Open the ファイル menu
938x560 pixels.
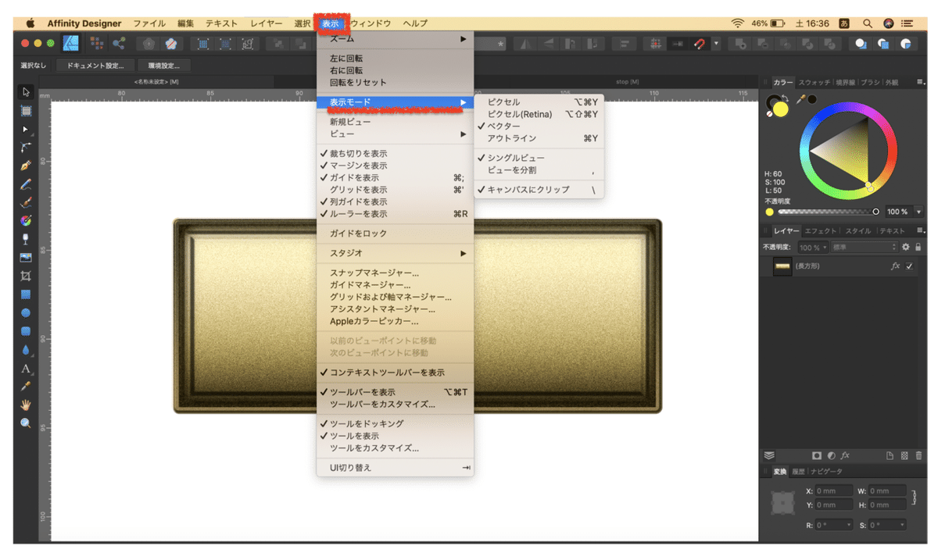click(x=149, y=24)
